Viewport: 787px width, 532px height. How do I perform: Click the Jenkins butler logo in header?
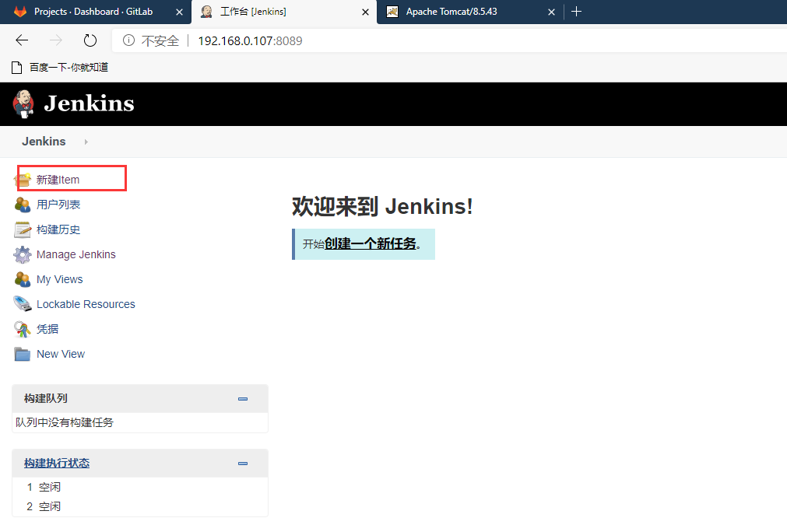point(23,104)
